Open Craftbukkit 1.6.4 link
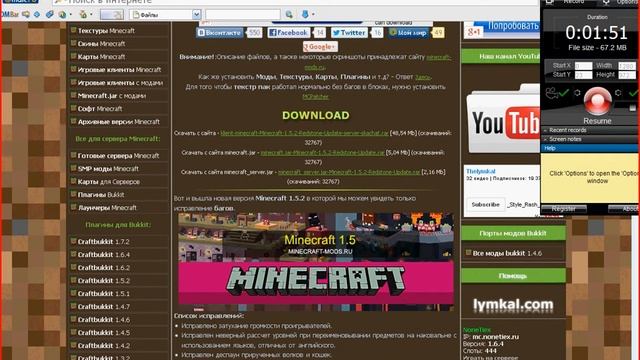The width and height of the screenshot is (640, 360). 103,255
